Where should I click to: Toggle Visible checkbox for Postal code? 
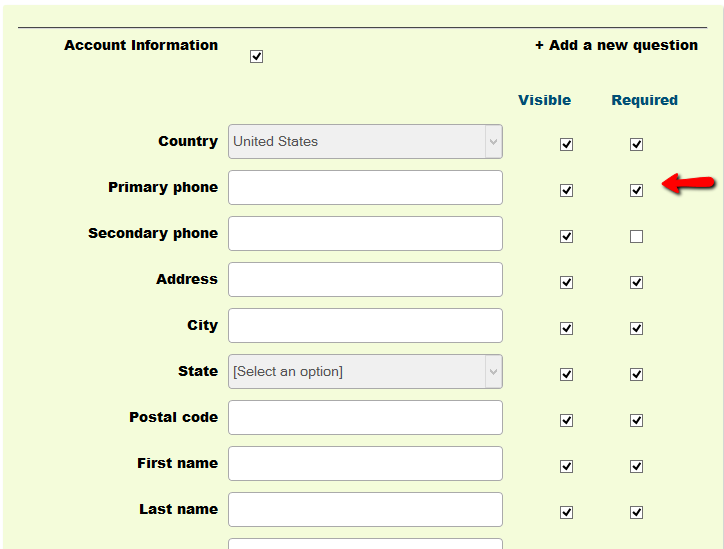click(566, 420)
